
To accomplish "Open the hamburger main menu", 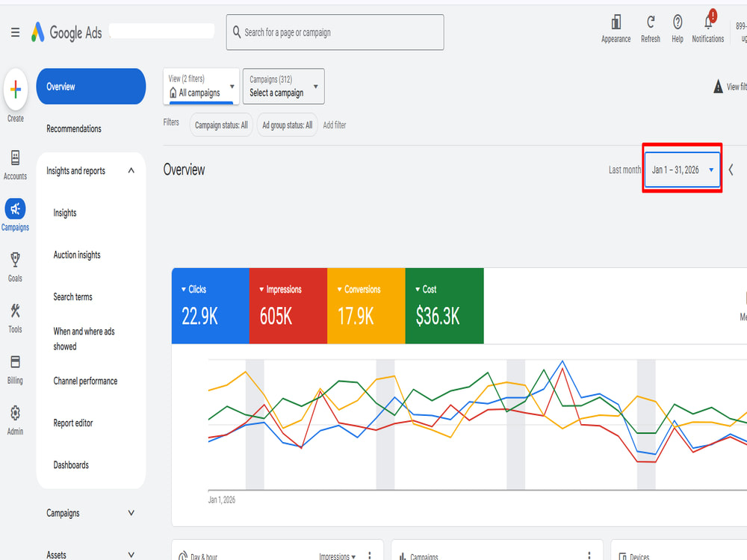I will (x=15, y=32).
